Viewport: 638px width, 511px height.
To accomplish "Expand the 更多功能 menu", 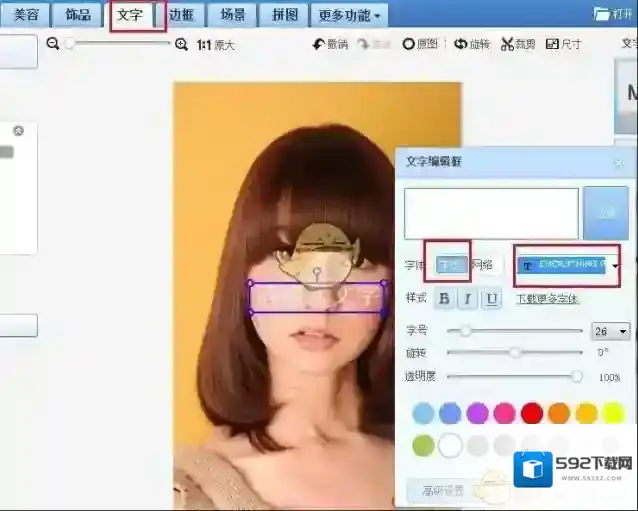I will point(349,15).
